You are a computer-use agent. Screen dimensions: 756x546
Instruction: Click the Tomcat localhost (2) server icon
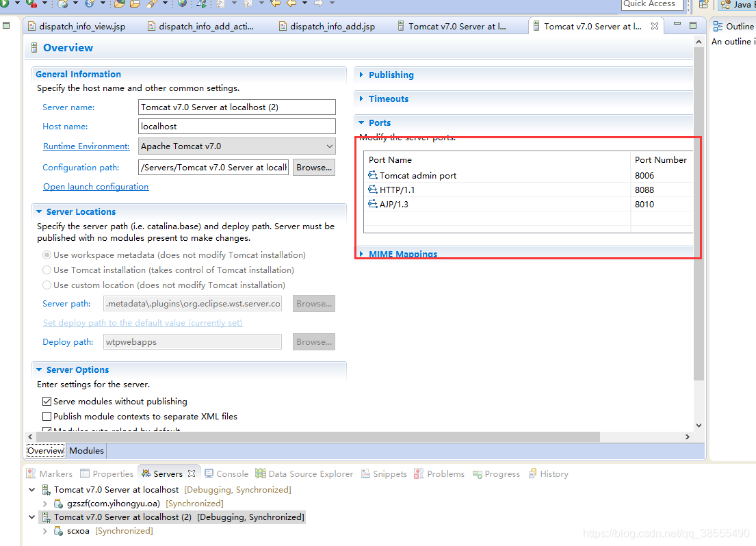tap(47, 517)
